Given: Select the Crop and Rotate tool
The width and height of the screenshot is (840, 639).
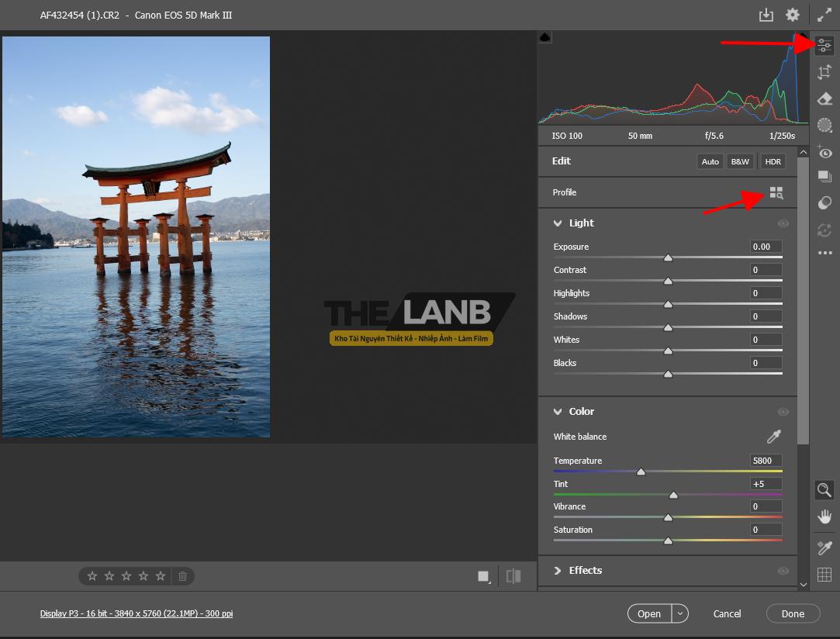Looking at the screenshot, I should (824, 72).
